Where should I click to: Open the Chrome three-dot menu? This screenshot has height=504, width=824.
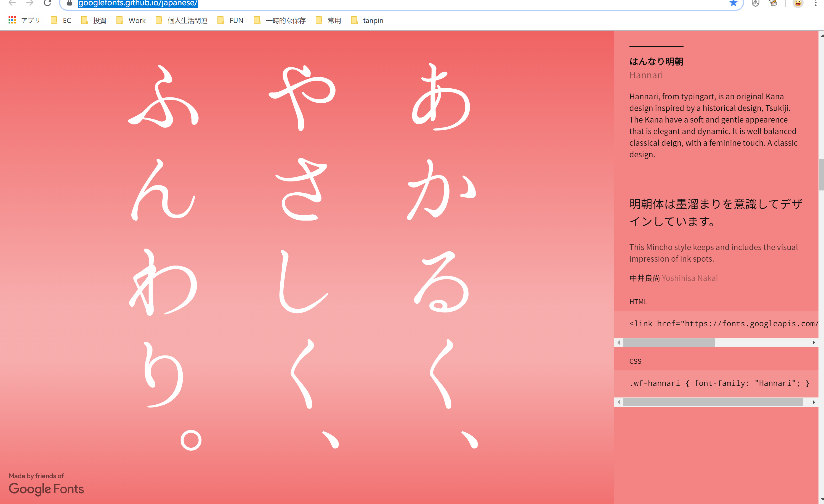[816, 3]
